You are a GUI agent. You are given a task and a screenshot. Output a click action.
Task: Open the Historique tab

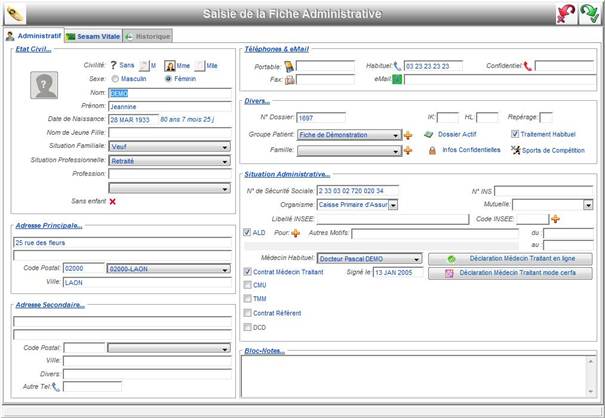pyautogui.click(x=148, y=36)
